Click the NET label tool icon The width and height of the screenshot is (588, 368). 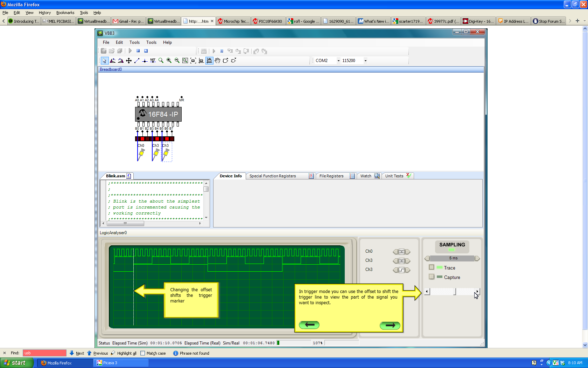(153, 61)
